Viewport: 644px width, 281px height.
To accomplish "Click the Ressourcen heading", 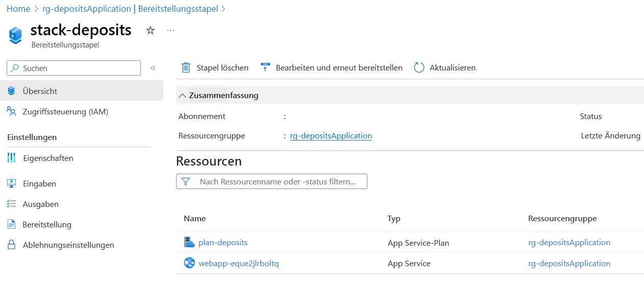I will pyautogui.click(x=209, y=161).
